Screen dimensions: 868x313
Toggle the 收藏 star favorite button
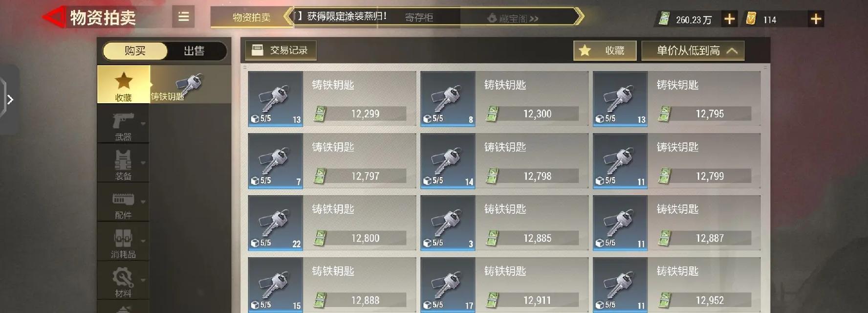tap(605, 50)
